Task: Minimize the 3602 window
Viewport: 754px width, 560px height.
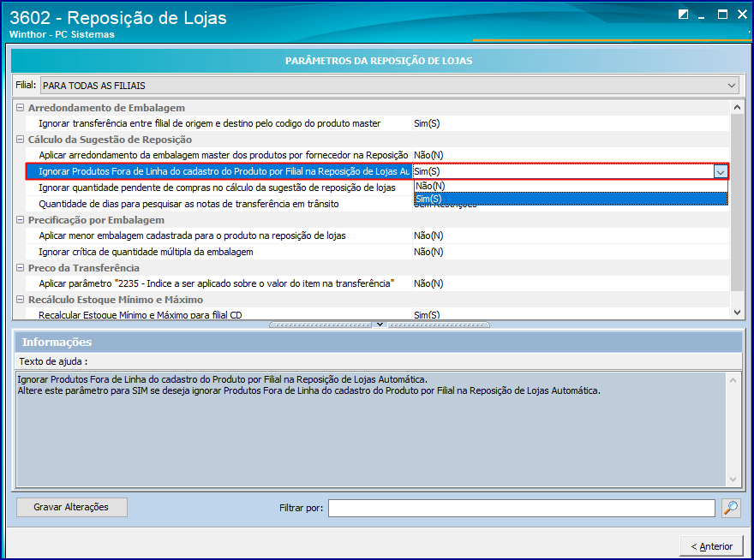Action: click(702, 16)
